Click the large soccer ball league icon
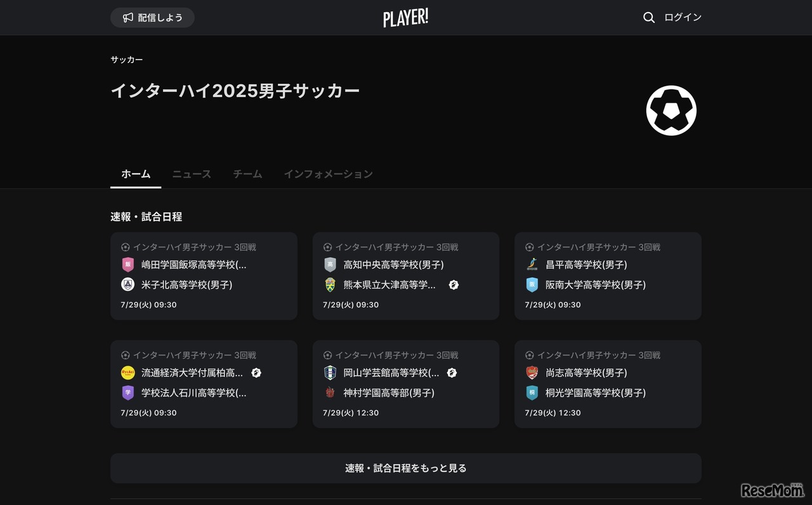The width and height of the screenshot is (812, 505). pyautogui.click(x=671, y=110)
